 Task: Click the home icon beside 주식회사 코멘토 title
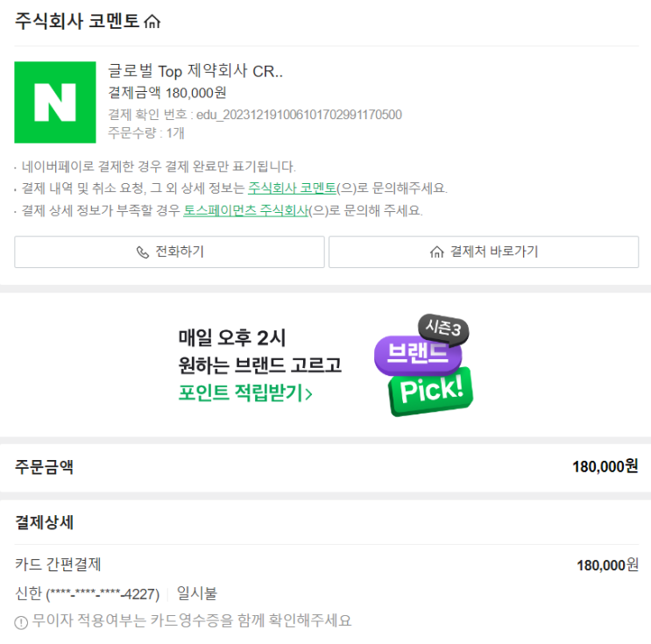tap(152, 22)
